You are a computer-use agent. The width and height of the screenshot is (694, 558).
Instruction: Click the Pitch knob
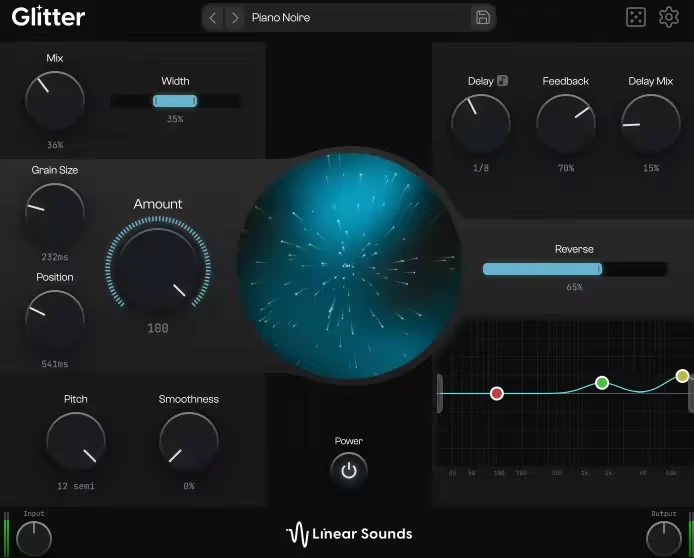click(76, 442)
